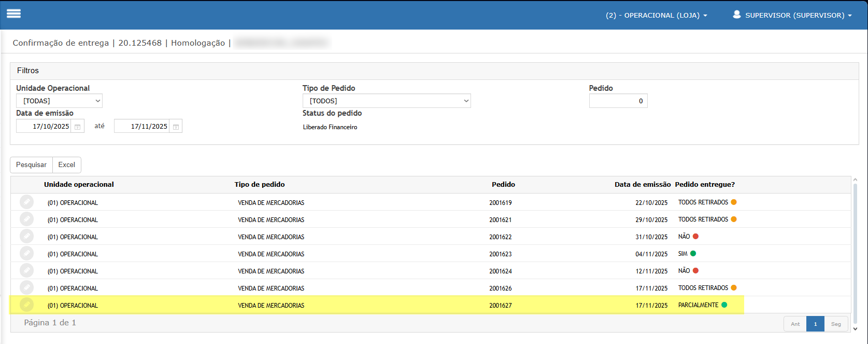
Task: Go to page 1 in pagination
Action: click(x=815, y=324)
